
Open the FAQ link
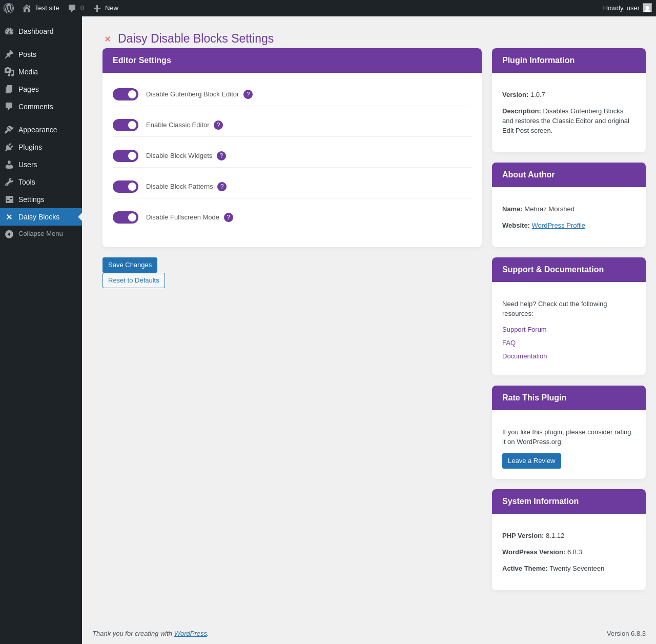(509, 343)
